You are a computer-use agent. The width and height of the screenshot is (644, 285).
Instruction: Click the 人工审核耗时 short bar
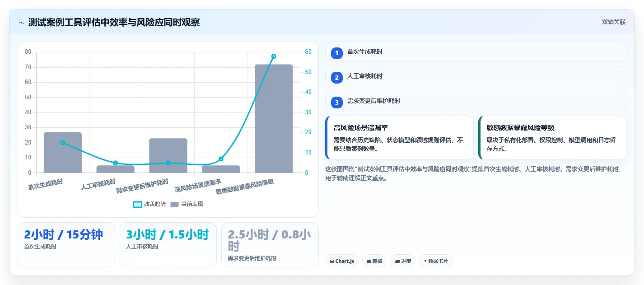[x=116, y=169]
